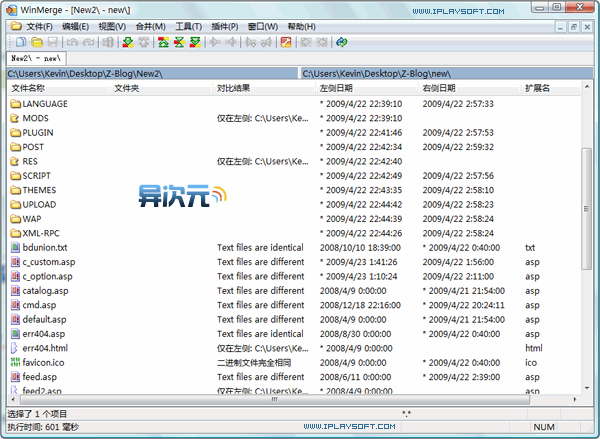Sort by the 扩展名 column header
Viewport: 600px width, 439px height.
tap(551, 88)
